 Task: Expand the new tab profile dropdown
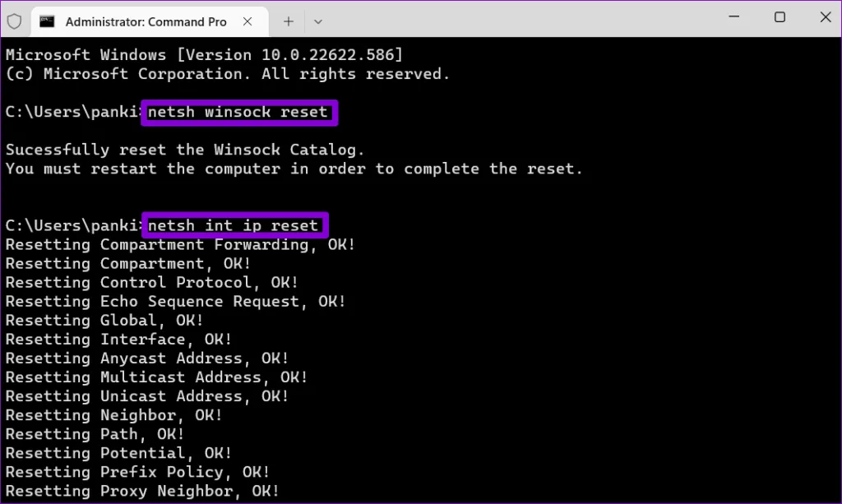coord(318,21)
